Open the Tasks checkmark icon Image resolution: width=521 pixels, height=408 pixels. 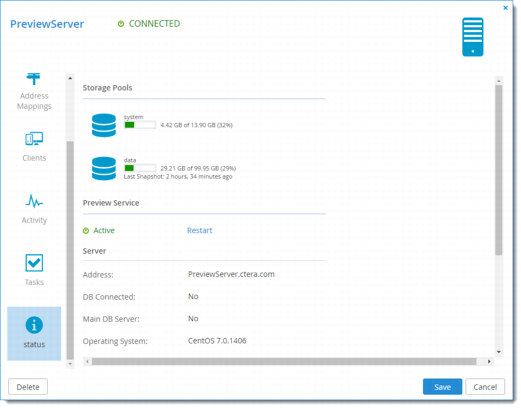click(34, 263)
